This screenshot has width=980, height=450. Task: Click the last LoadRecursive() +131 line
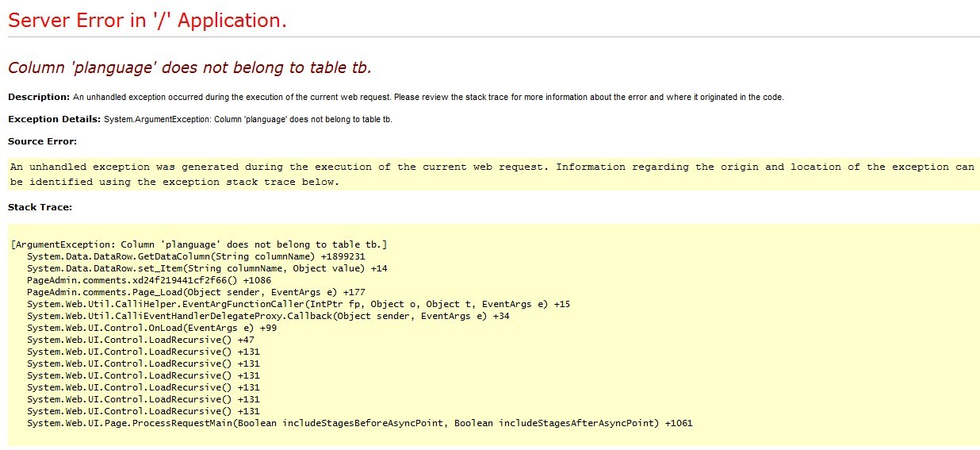tap(143, 411)
